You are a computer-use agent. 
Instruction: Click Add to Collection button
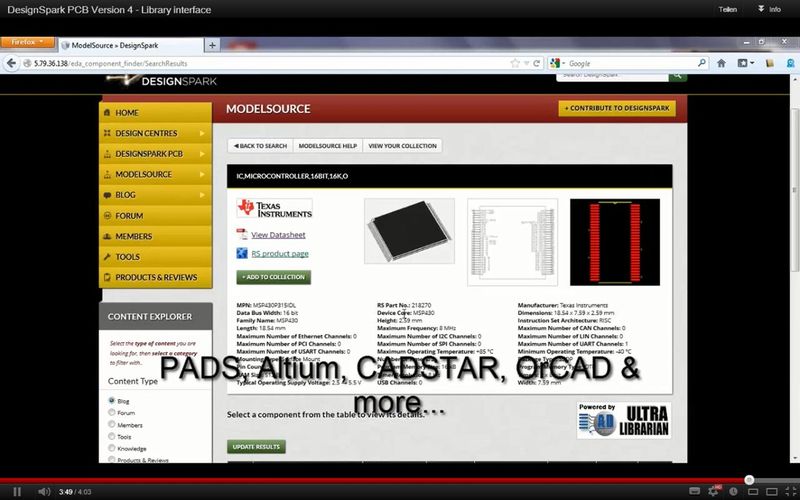(273, 277)
